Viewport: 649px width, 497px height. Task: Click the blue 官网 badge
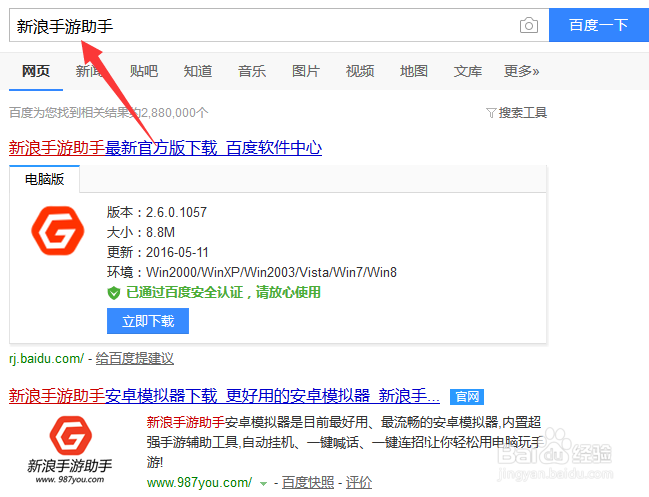pos(467,397)
